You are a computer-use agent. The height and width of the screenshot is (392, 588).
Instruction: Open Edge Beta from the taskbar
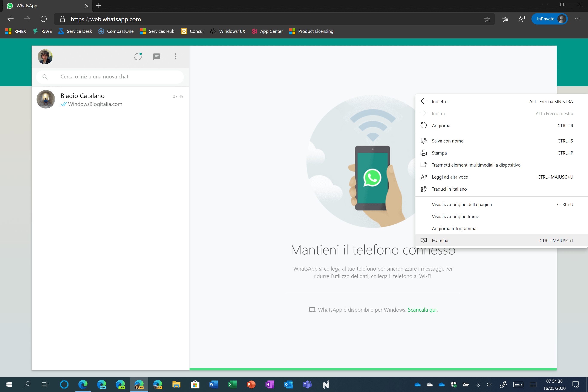101,384
